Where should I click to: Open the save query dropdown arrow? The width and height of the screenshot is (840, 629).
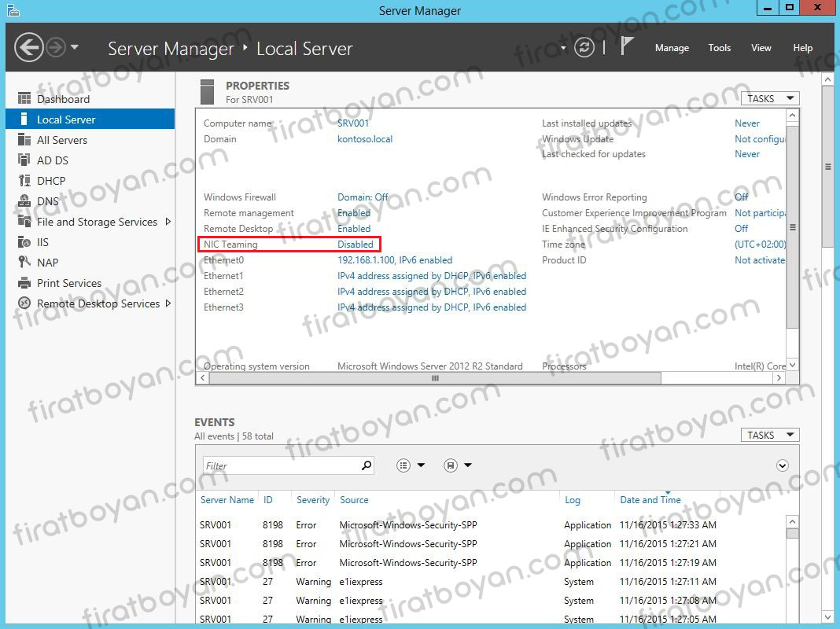(468, 465)
